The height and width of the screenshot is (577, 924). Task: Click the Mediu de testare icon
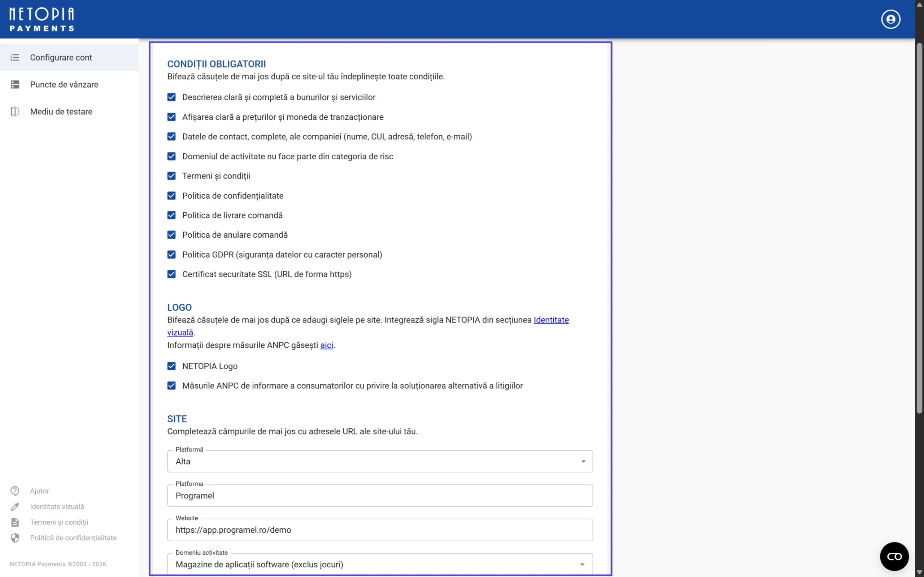(15, 112)
